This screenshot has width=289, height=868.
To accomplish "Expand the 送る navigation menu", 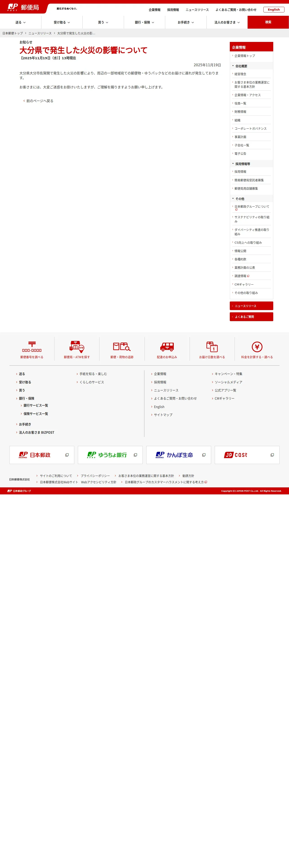I will point(20,22).
